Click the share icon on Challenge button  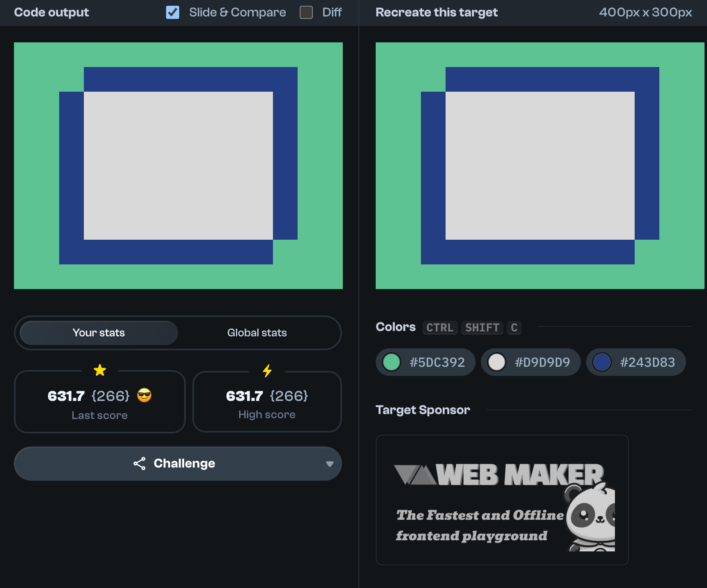tap(139, 463)
